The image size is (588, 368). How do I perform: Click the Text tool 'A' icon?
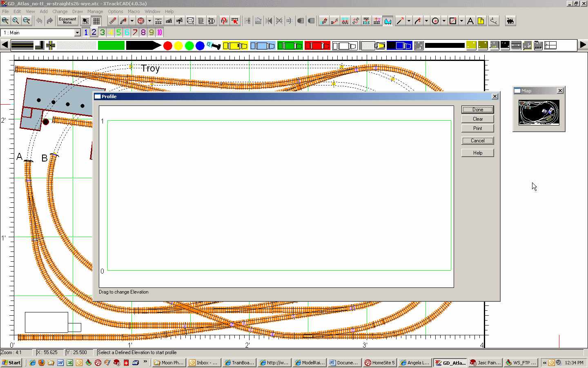click(x=470, y=21)
